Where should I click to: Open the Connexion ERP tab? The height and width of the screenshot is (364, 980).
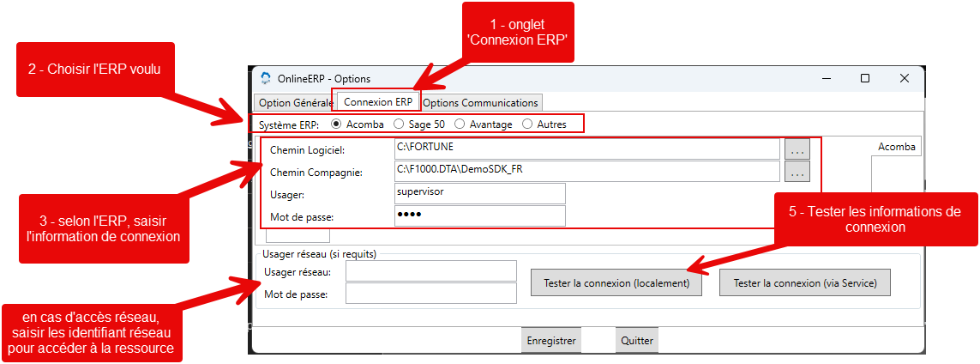(377, 101)
